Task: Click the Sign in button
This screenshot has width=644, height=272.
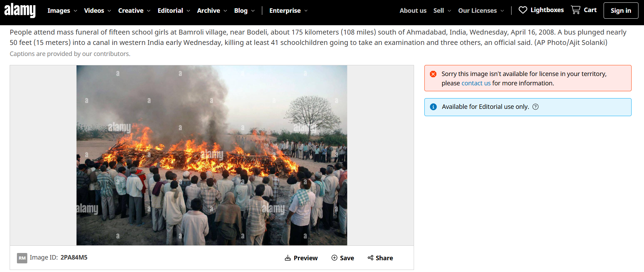Action: (621, 10)
